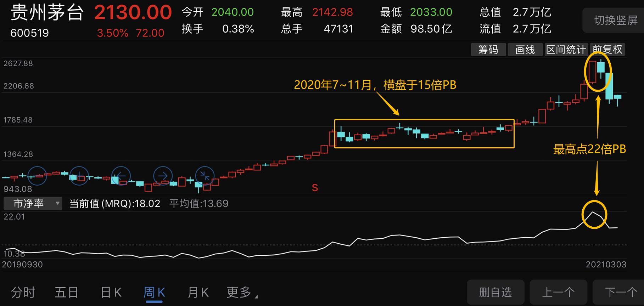Click the end date 20210303
The width and height of the screenshot is (644, 306).
(x=606, y=265)
